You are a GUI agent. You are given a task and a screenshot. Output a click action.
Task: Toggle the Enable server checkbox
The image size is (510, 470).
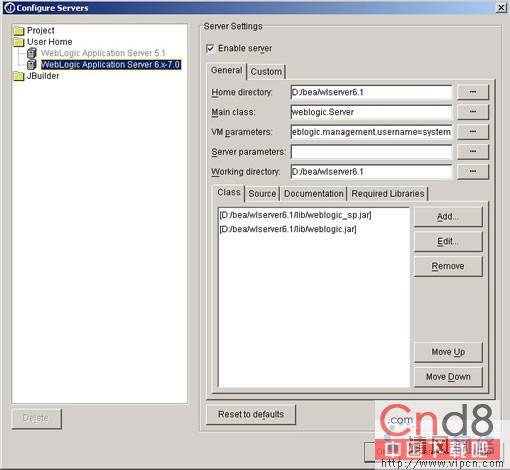tap(210, 49)
